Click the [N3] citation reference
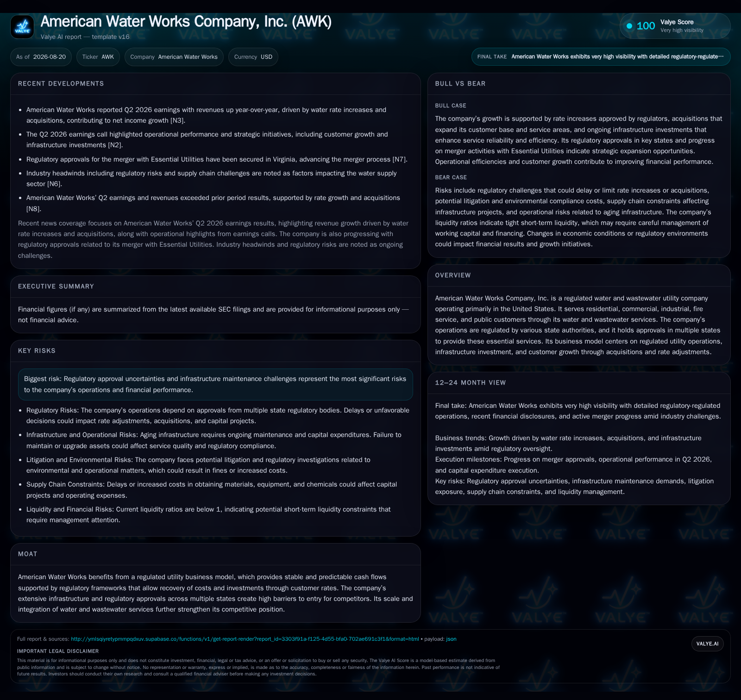The image size is (741, 700). coord(178,120)
